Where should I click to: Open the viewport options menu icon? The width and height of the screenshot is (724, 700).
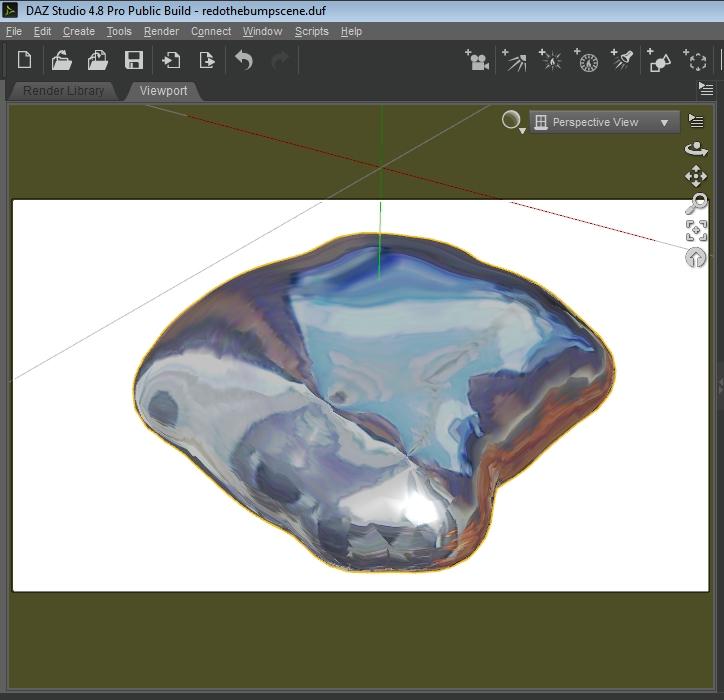click(696, 121)
